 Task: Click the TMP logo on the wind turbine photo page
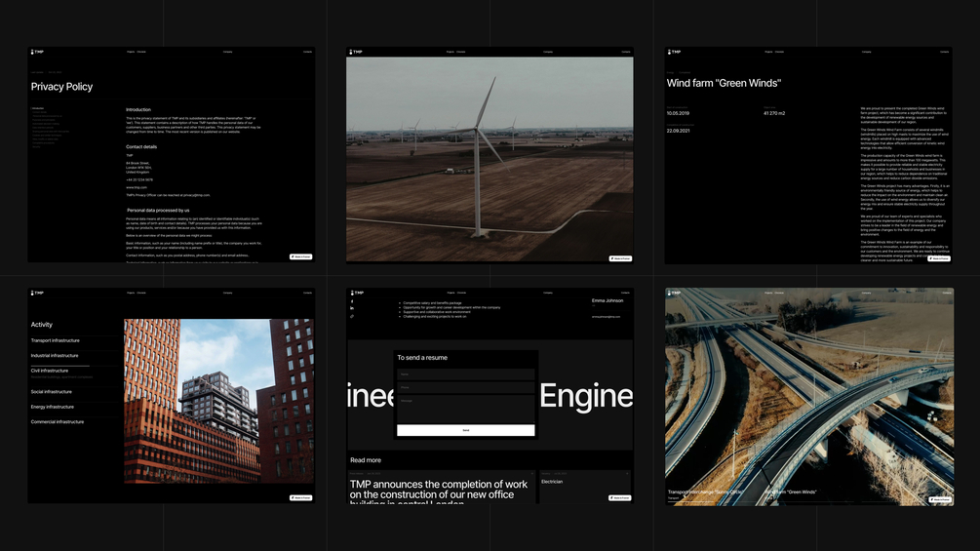tap(356, 52)
